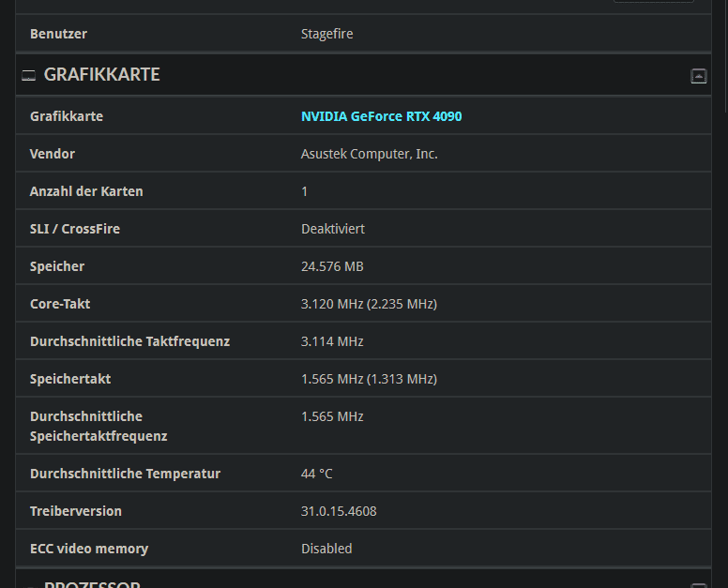The image size is (728, 588).
Task: Select the Anzahl der Karten label
Action: point(86,191)
